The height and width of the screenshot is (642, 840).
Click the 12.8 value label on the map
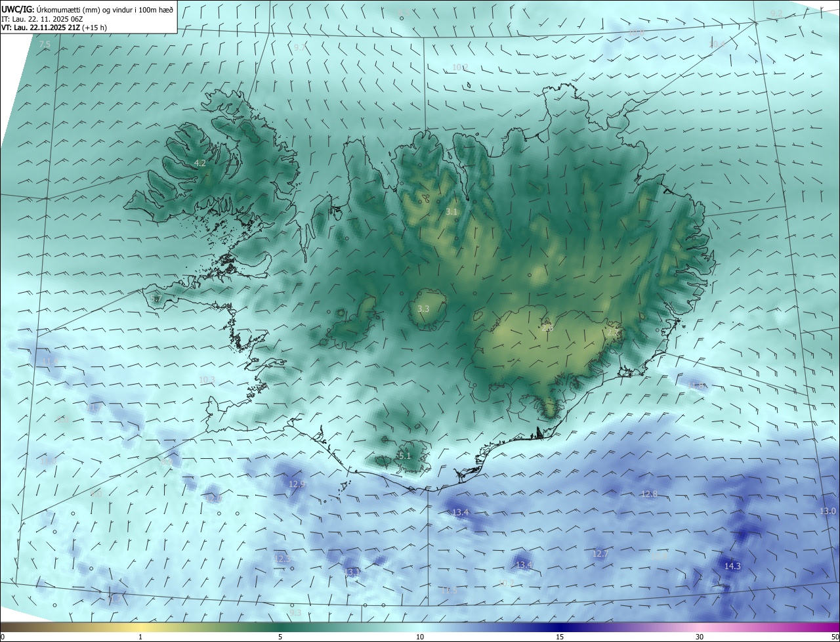pyautogui.click(x=649, y=494)
